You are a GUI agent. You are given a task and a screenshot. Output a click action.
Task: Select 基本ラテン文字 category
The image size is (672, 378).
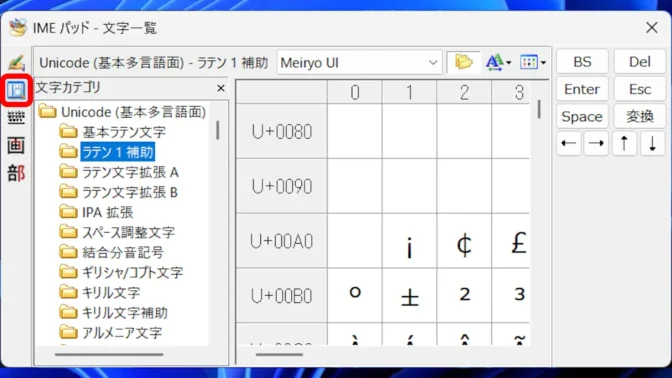[112, 132]
